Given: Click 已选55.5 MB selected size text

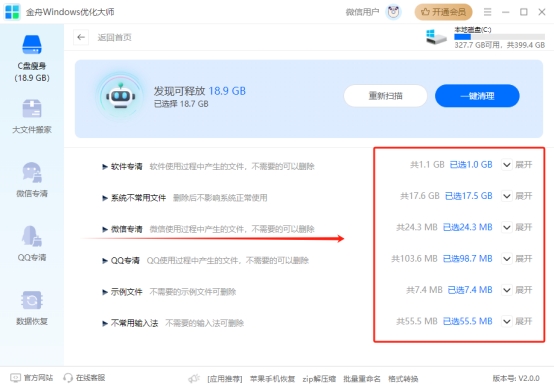Looking at the screenshot, I should tap(467, 321).
